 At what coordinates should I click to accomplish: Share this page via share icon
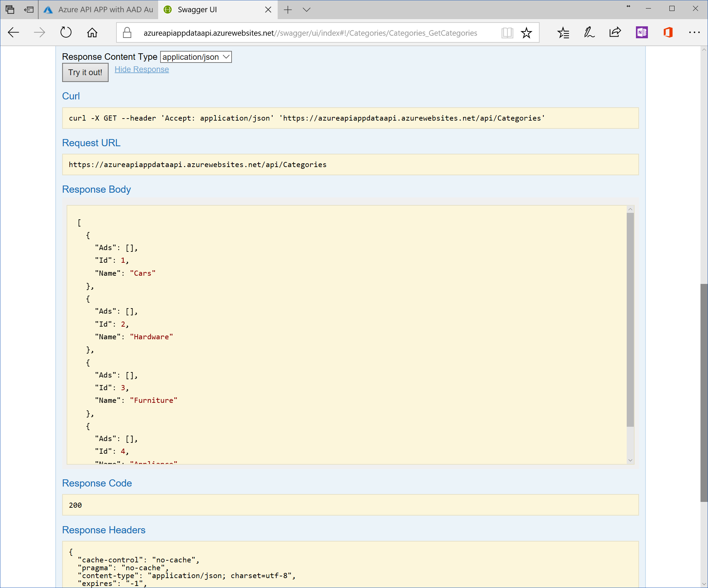click(x=615, y=33)
